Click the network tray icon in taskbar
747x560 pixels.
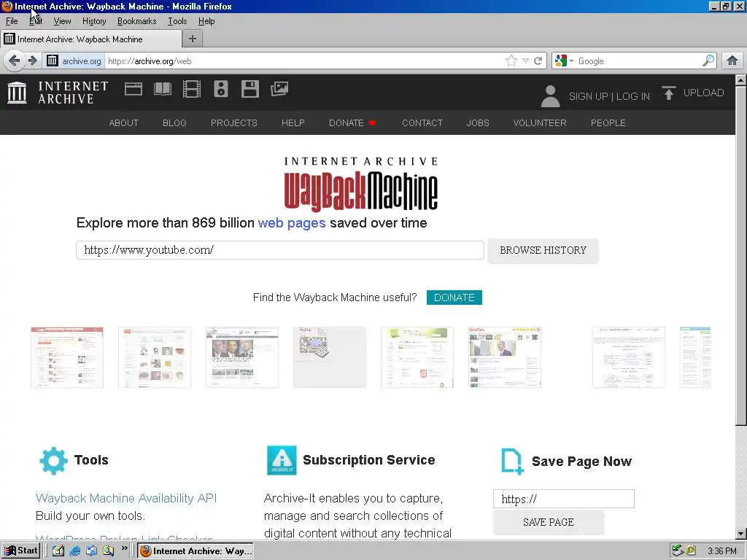coord(678,551)
